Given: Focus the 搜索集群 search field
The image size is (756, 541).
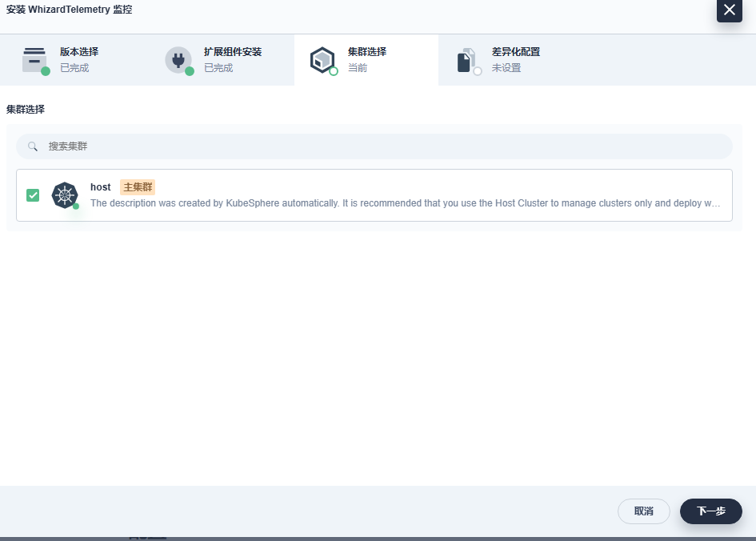Looking at the screenshot, I should [x=374, y=146].
